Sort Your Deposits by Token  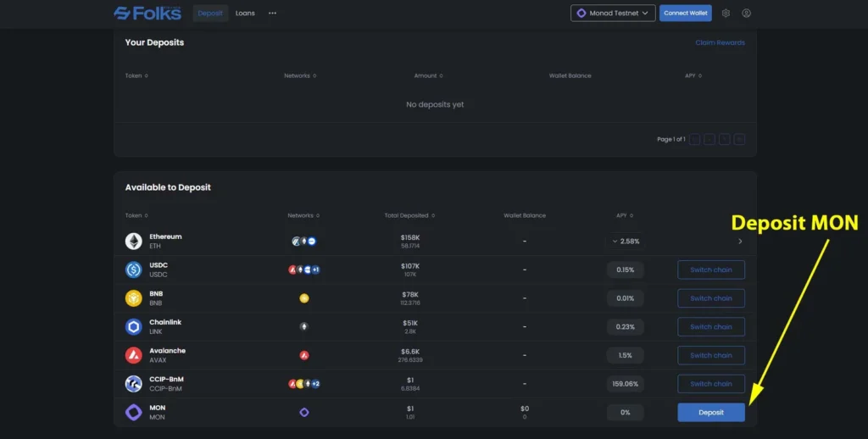[136, 75]
